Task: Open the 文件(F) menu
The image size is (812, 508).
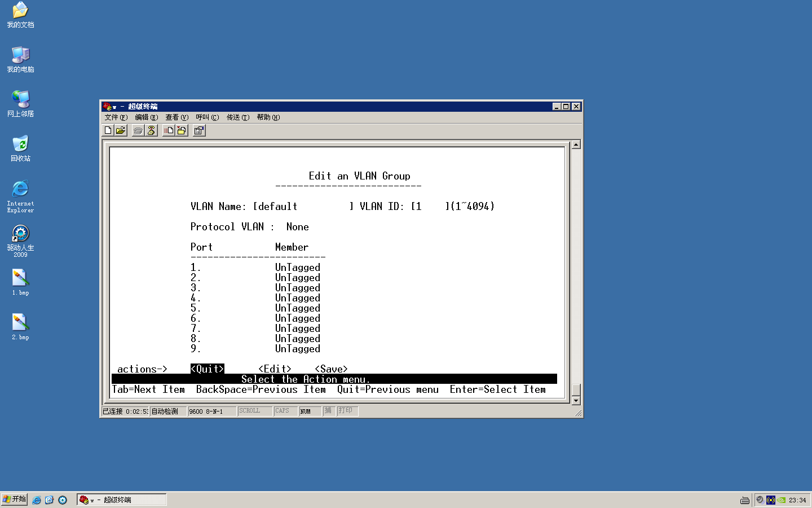Action: [x=116, y=117]
